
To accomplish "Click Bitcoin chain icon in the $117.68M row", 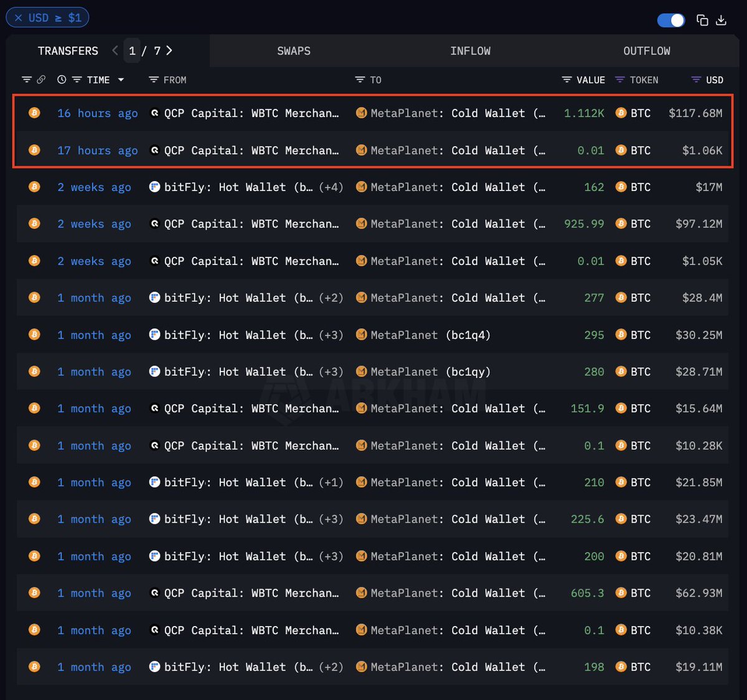I will pos(34,113).
